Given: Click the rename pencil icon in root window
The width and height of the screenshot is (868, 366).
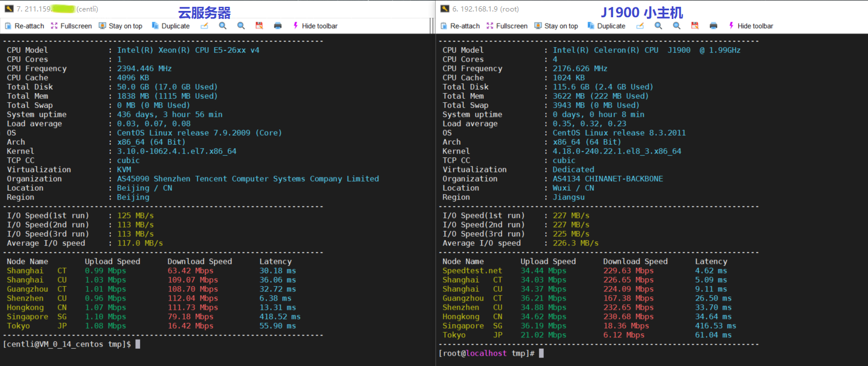Looking at the screenshot, I should click(640, 26).
